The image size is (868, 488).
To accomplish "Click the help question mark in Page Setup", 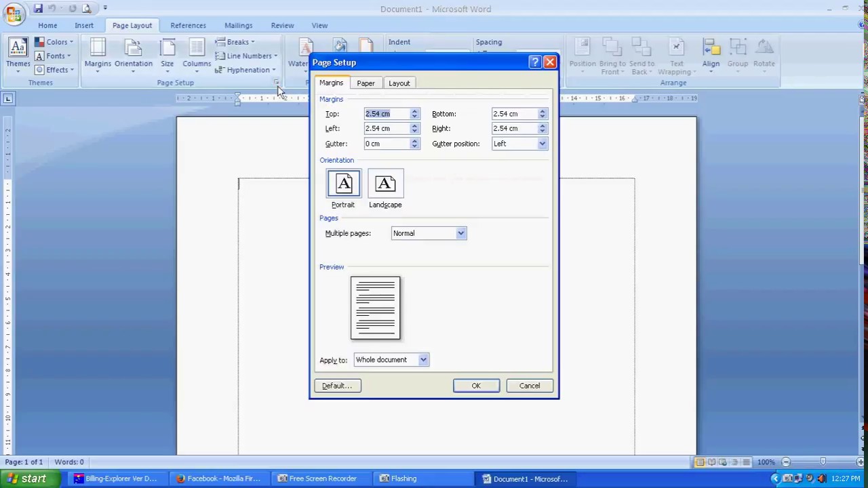I will tap(534, 62).
